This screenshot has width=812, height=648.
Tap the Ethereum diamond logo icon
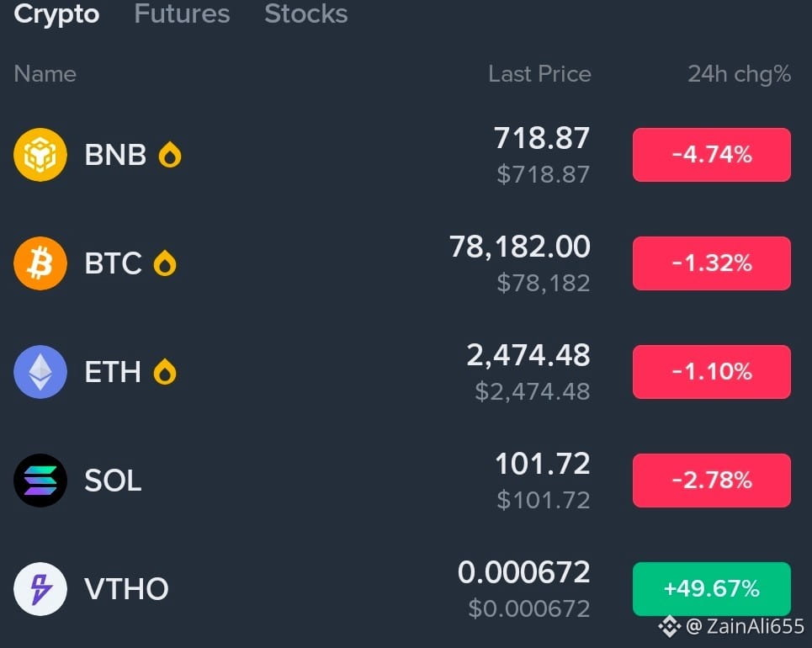coord(40,372)
